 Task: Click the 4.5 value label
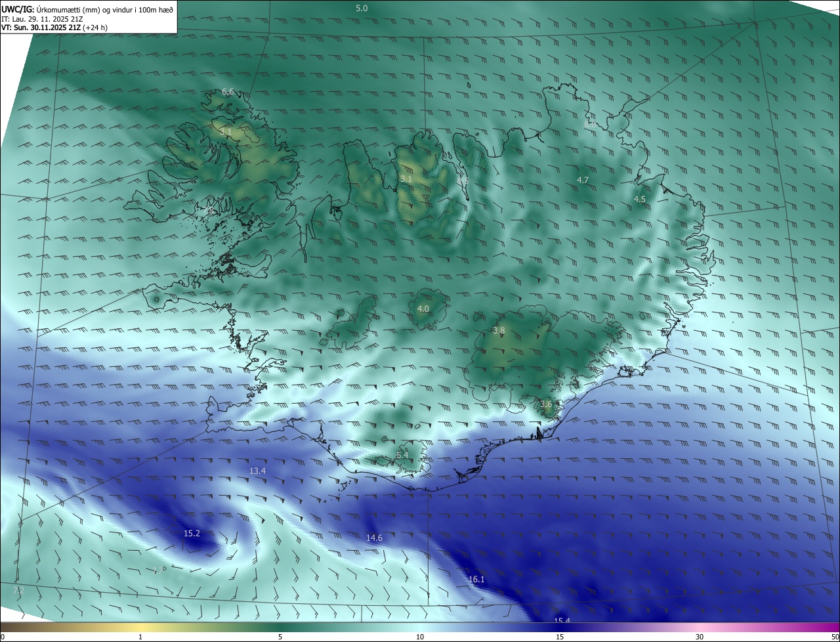[x=640, y=199]
